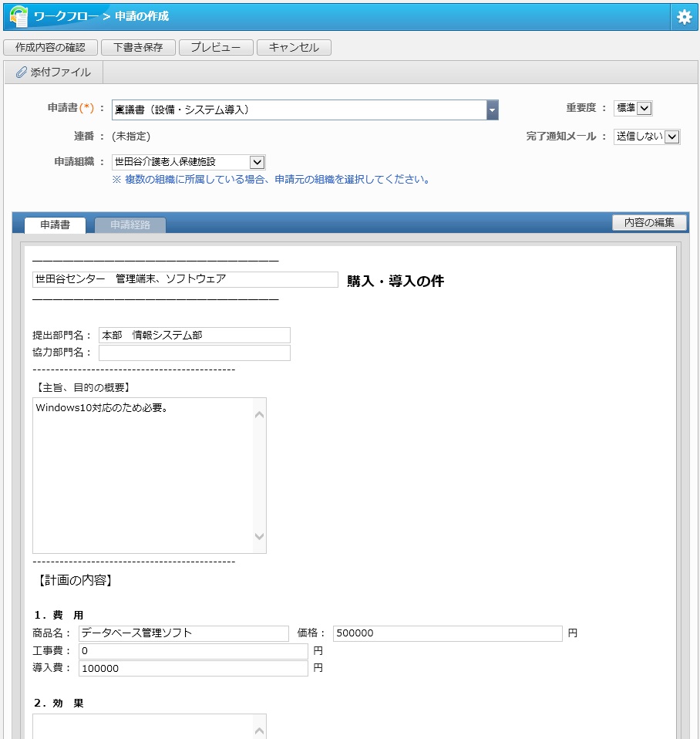Click the ワークフロー breadcrumb link

[x=65, y=16]
